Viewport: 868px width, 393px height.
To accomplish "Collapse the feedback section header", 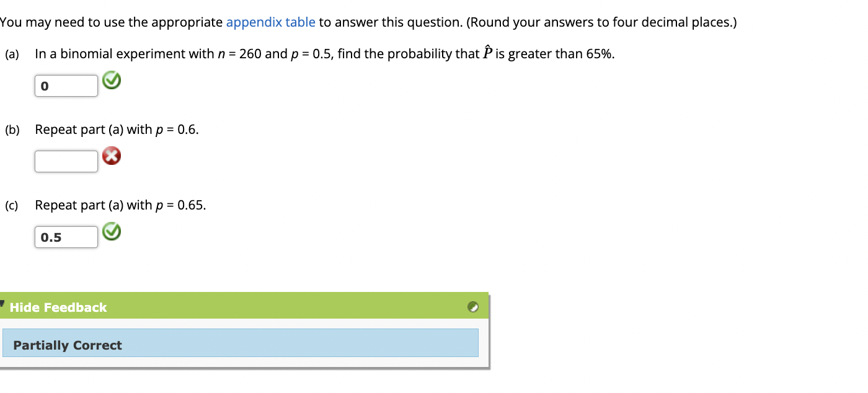I will 58,307.
